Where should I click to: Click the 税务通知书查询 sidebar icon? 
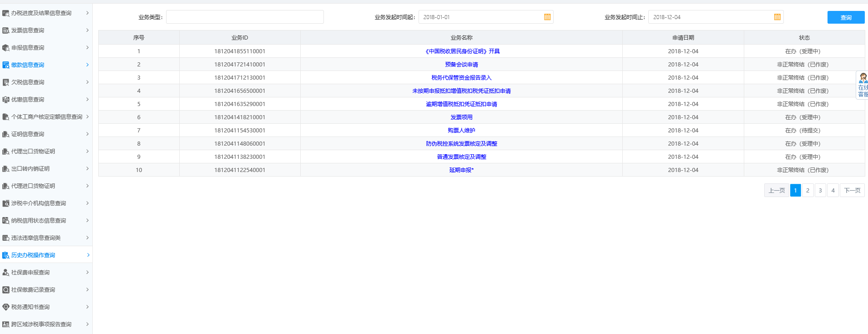coord(5,307)
